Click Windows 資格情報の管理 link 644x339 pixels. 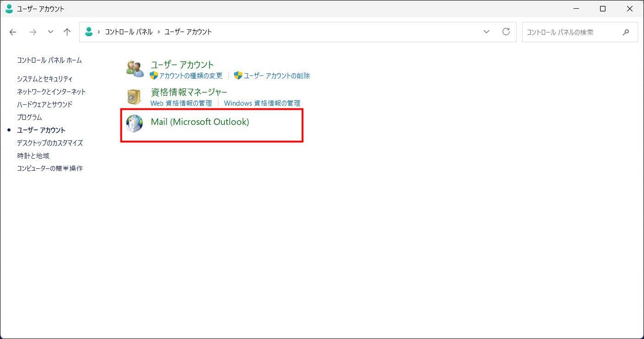pos(262,103)
